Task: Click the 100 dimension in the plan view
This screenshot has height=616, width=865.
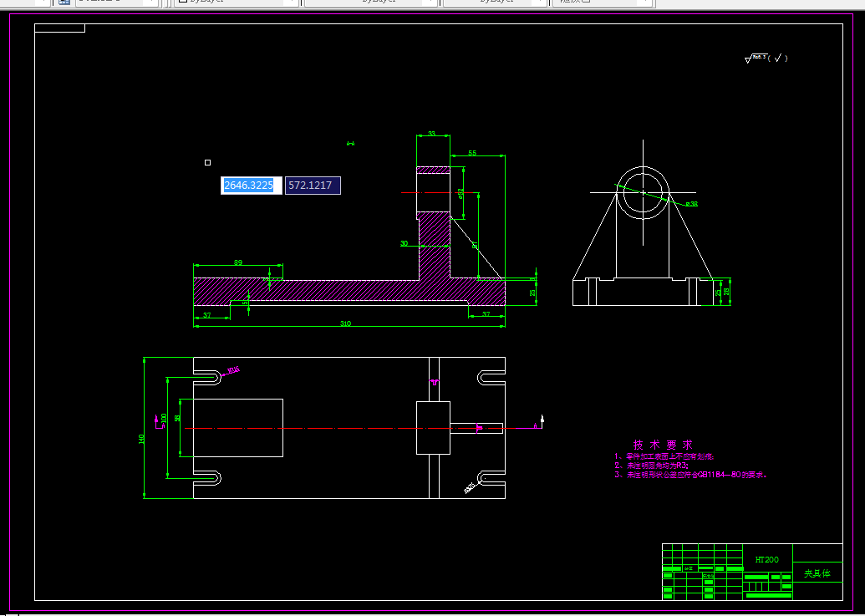Action: [163, 420]
